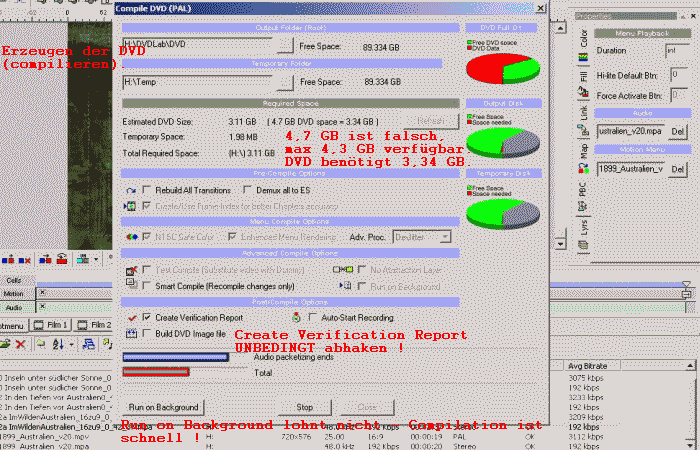
Task: Click the Stop button
Action: click(x=305, y=407)
